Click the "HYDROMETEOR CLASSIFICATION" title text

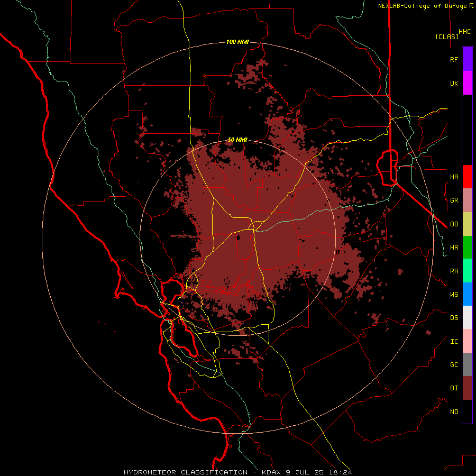coord(186,472)
